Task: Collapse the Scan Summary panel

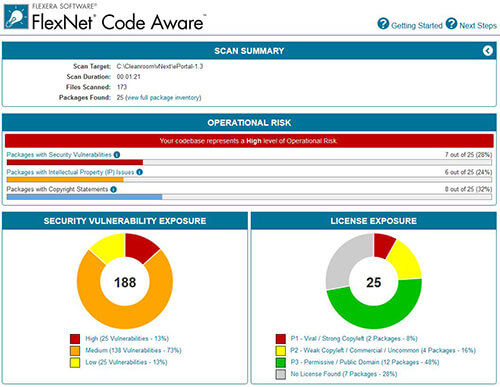Action: point(488,51)
